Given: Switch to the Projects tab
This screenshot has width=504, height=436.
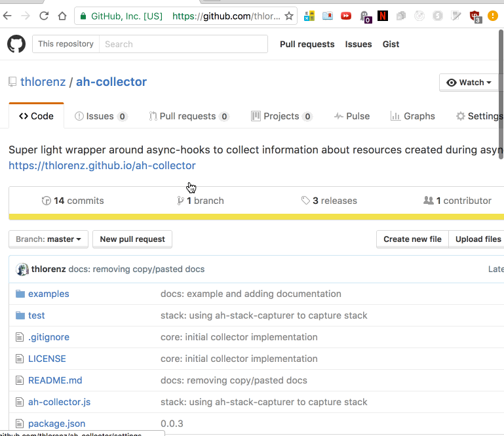Looking at the screenshot, I should (x=282, y=116).
